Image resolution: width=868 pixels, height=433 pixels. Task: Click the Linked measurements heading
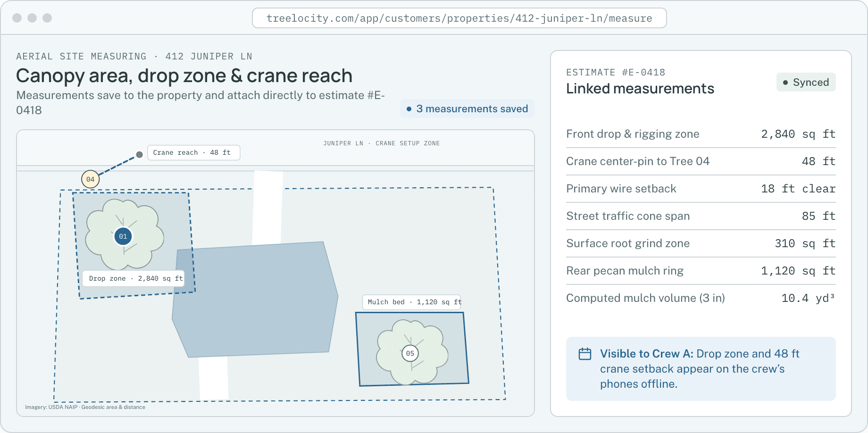[x=640, y=89]
